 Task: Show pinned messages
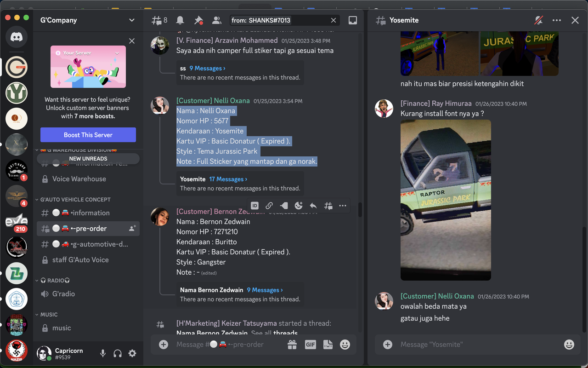click(x=198, y=20)
